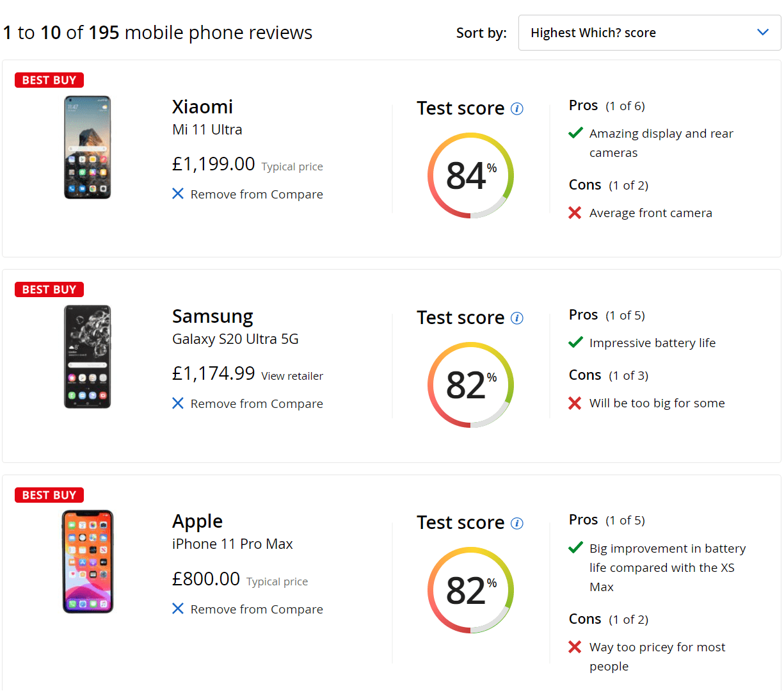The width and height of the screenshot is (784, 691).
Task: Open the Sort by dropdown
Action: click(x=649, y=33)
